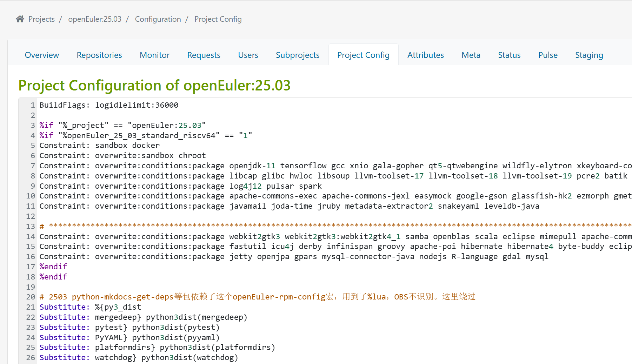Click 'hwloc' in the editor

tap(301, 176)
